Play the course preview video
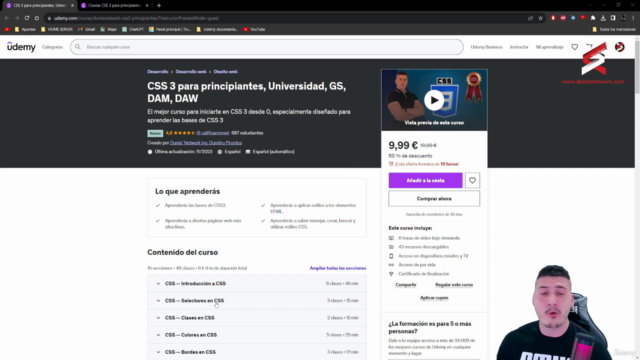Viewport: 640px width, 360px height. click(434, 100)
